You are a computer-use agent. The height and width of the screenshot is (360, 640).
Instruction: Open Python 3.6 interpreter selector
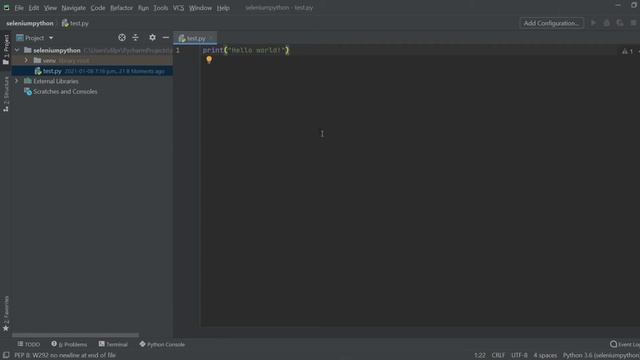tap(601, 356)
